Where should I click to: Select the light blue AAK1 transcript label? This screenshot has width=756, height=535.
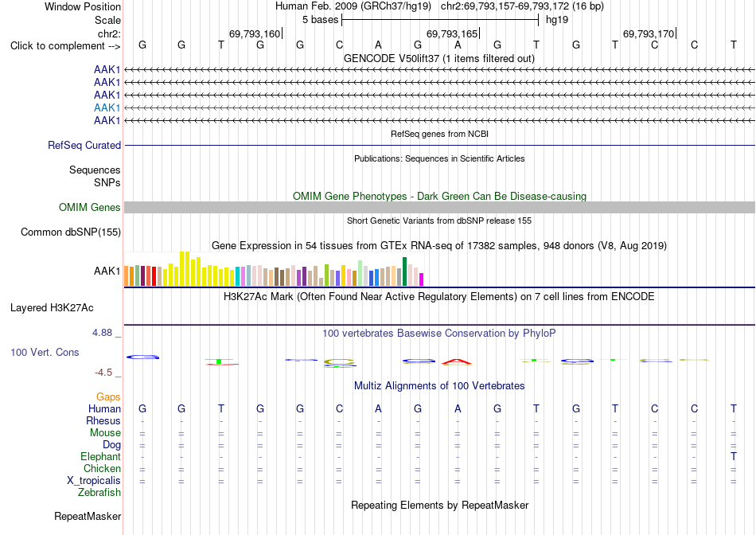tap(107, 107)
